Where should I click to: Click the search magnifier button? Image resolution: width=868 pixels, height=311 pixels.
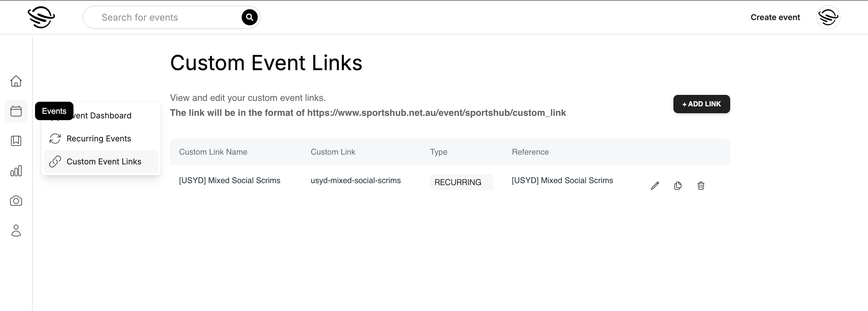[x=249, y=17]
